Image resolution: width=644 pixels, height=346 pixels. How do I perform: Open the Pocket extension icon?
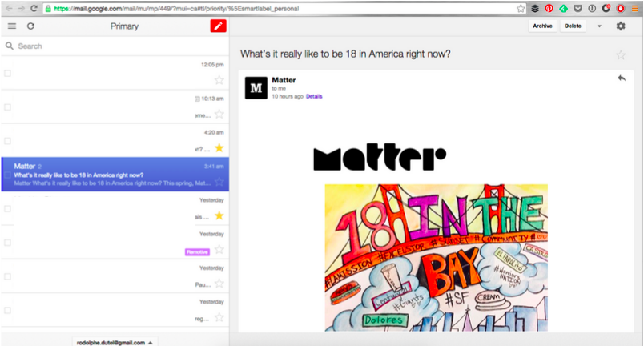(578, 8)
